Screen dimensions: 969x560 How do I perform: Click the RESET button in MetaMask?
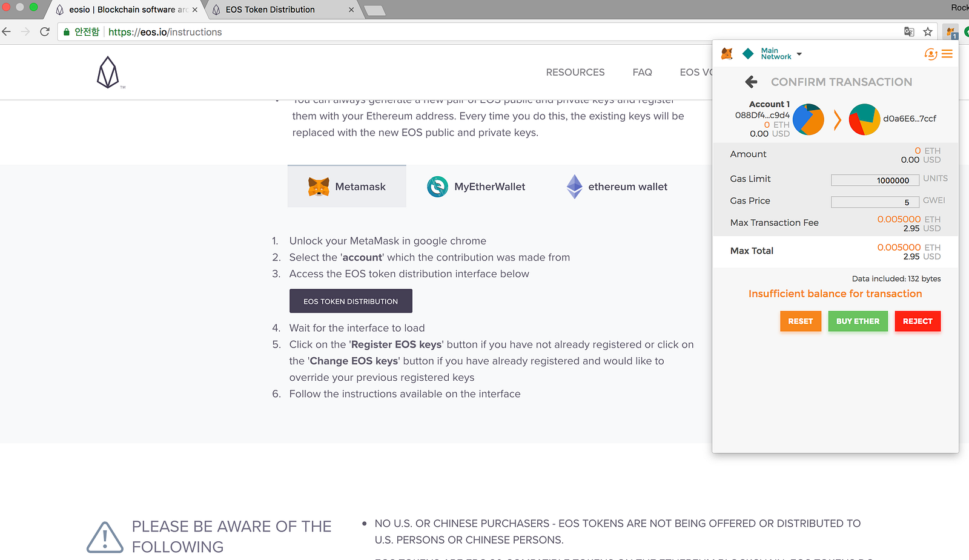pyautogui.click(x=801, y=321)
